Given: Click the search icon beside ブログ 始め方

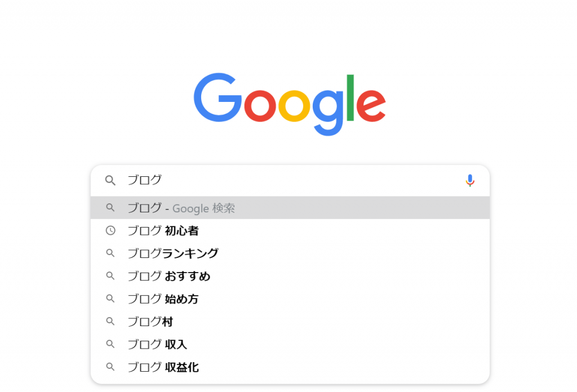Looking at the screenshot, I should tap(110, 299).
